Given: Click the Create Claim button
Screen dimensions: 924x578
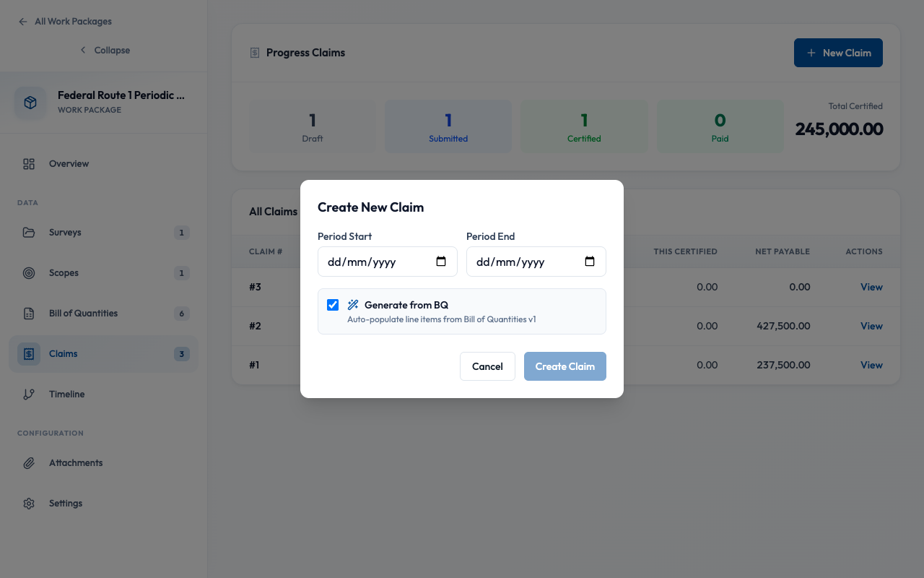Looking at the screenshot, I should pyautogui.click(x=565, y=366).
